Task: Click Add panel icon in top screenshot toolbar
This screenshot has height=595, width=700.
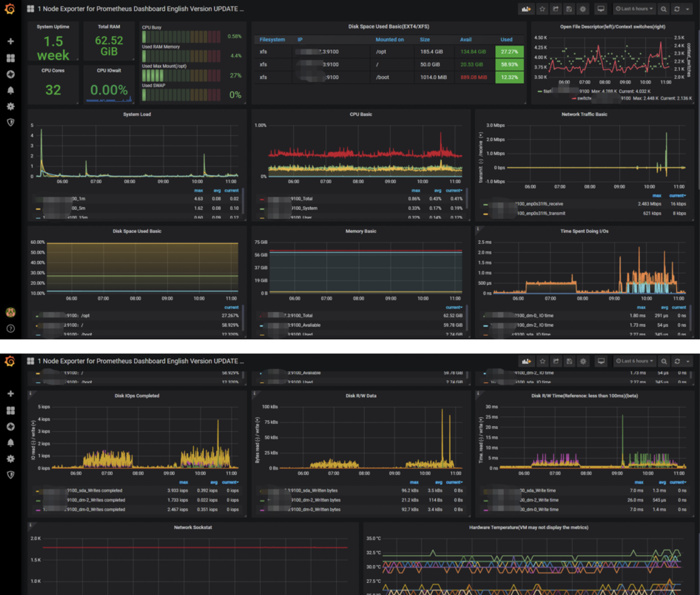Action: coord(526,9)
